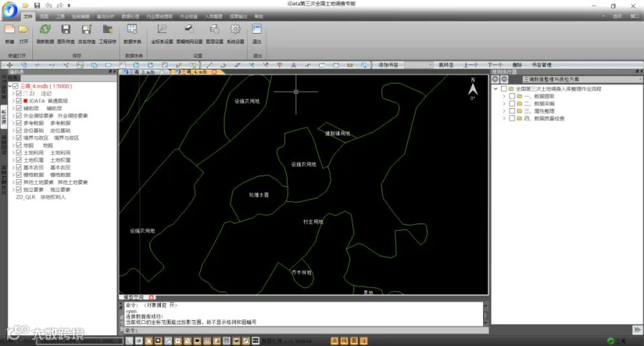Viewport: 644px width, 346px height.
Task: Collapse the 三调_4.mdb tree node
Action: [x=10, y=86]
